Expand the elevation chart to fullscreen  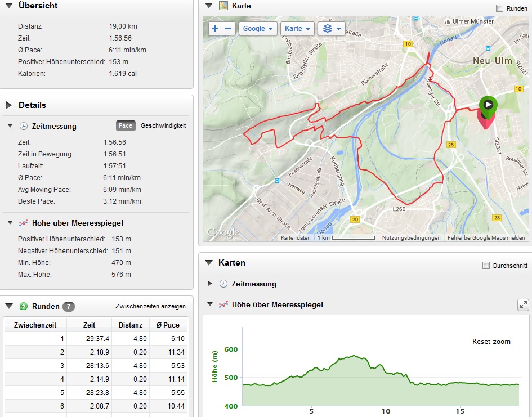click(x=523, y=305)
